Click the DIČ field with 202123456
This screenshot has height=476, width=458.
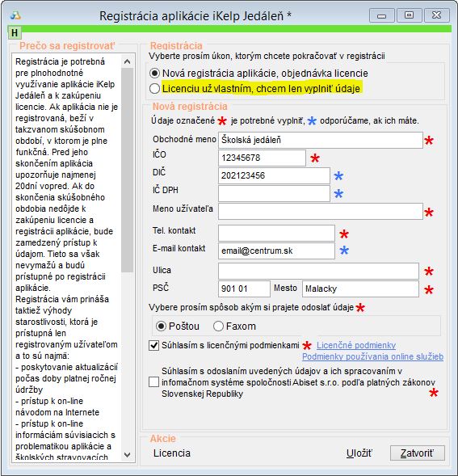274,175
